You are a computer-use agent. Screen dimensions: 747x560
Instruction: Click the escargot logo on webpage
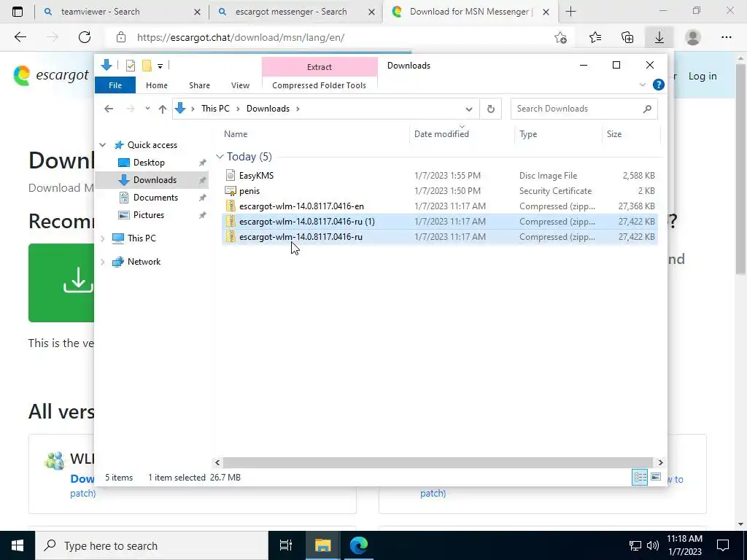click(x=50, y=75)
